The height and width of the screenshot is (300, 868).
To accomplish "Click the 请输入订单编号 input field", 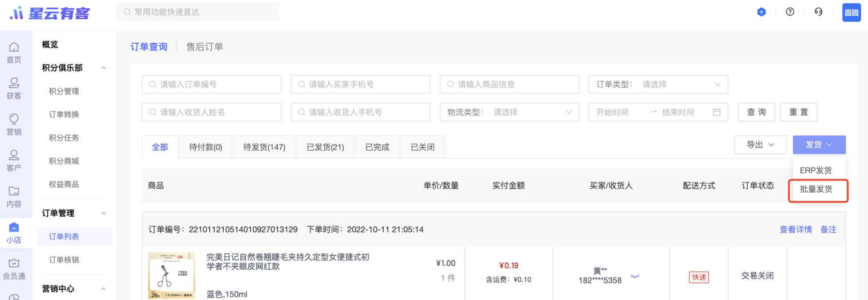I will (x=212, y=84).
